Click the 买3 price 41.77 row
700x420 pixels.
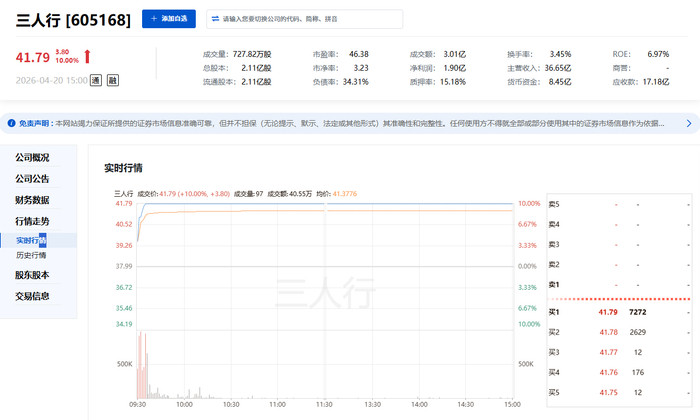(608, 352)
